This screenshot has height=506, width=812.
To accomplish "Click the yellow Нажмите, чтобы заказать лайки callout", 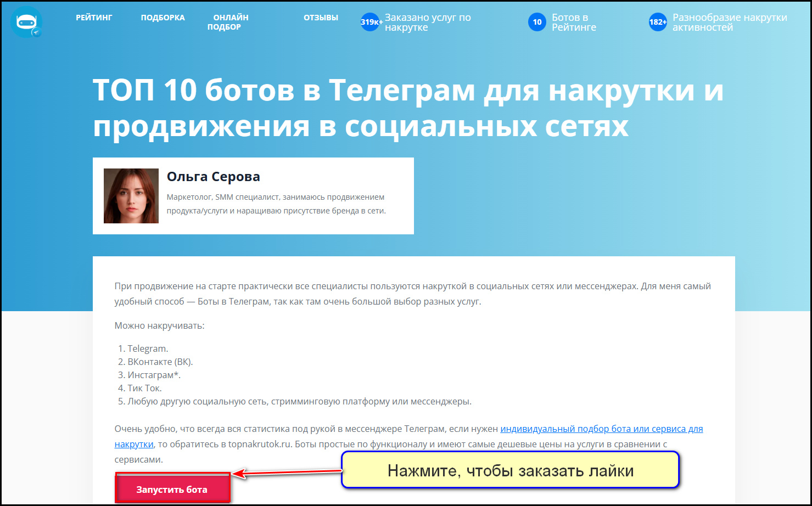I will [511, 470].
